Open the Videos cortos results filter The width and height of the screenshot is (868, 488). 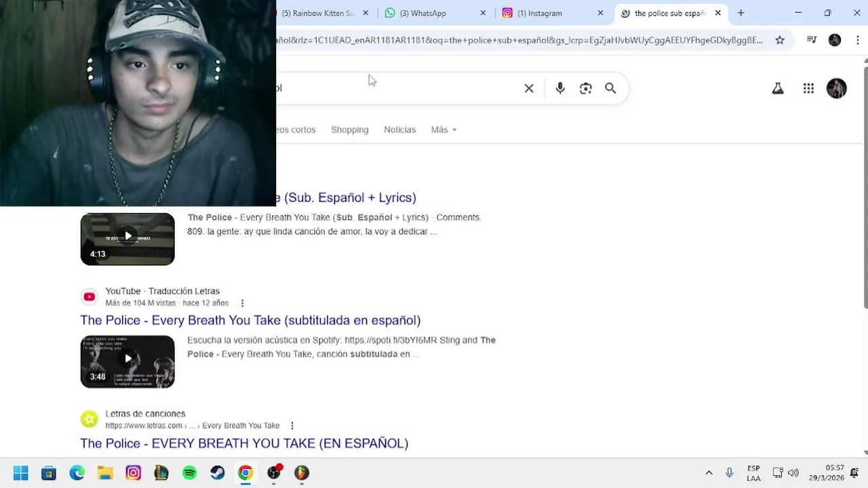pos(296,129)
